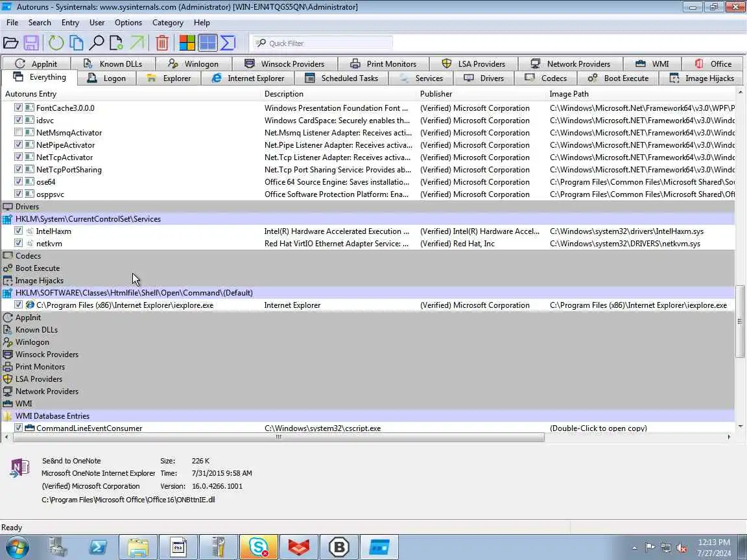This screenshot has height=560, width=747.
Task: Select the Print Monitors category row
Action: 368,367
